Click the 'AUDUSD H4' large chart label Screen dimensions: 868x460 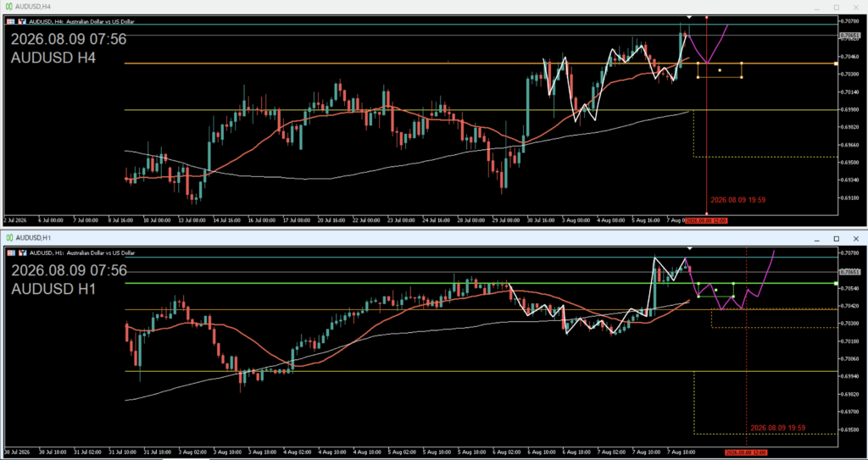[x=53, y=58]
